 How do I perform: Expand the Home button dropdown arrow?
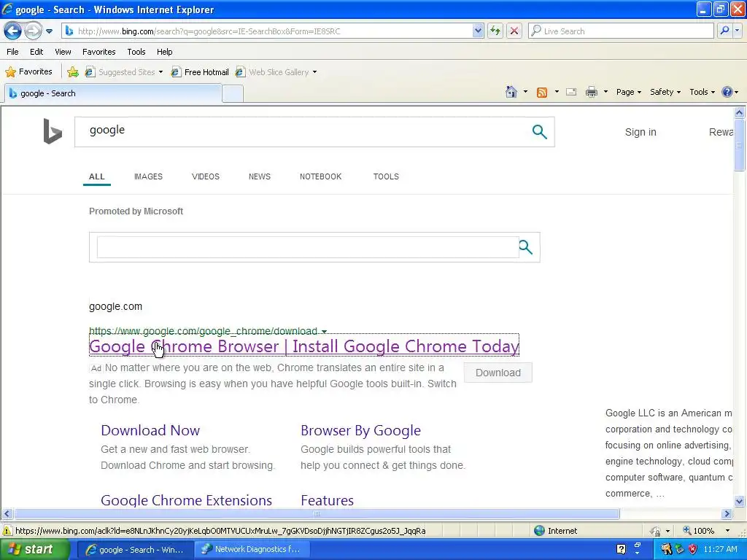[x=525, y=92]
